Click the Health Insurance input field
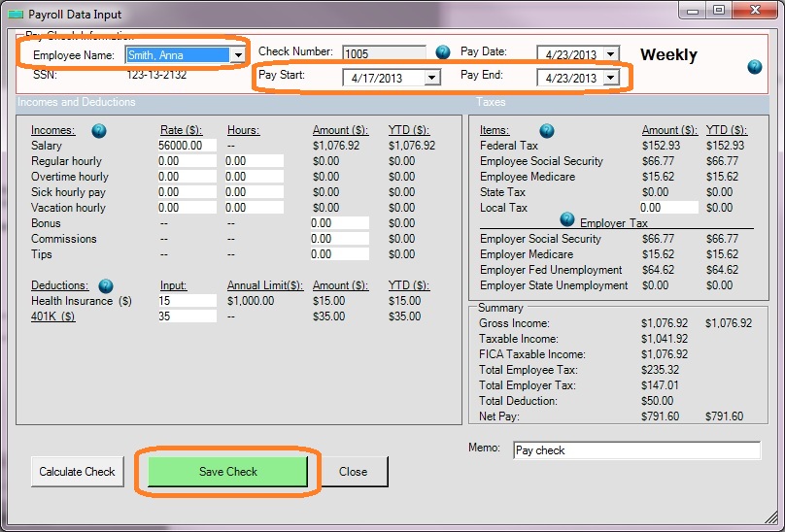The width and height of the screenshot is (785, 532). (187, 301)
